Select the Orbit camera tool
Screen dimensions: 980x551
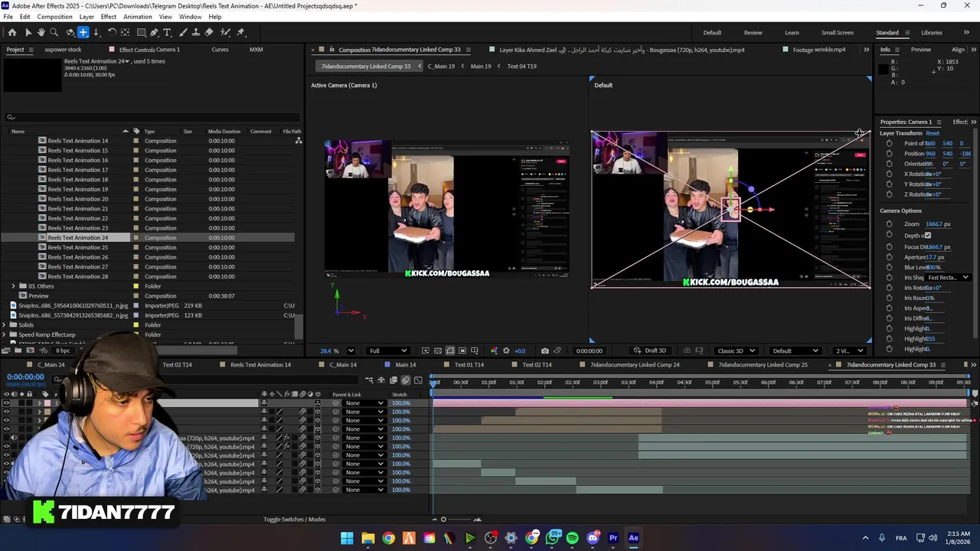tap(70, 32)
